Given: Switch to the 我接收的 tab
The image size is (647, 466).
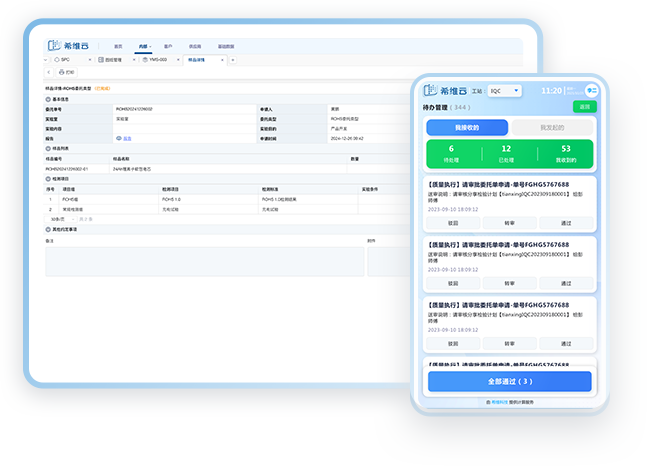Looking at the screenshot, I should point(467,127).
